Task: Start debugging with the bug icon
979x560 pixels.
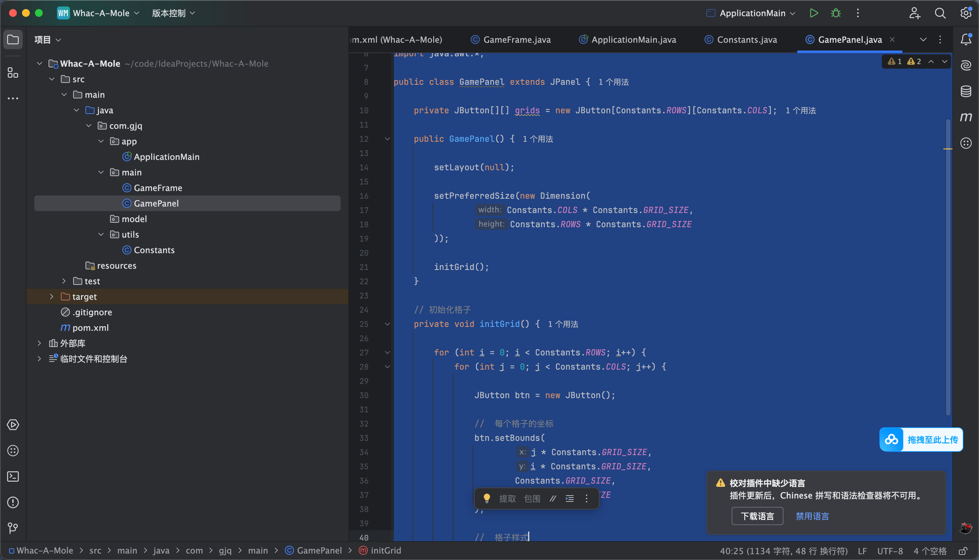Action: point(836,13)
